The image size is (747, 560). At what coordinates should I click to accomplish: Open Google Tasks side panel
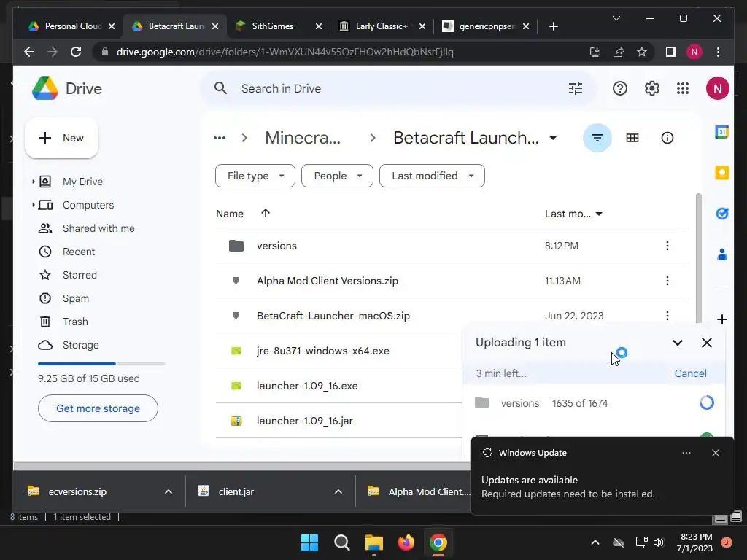coord(721,214)
